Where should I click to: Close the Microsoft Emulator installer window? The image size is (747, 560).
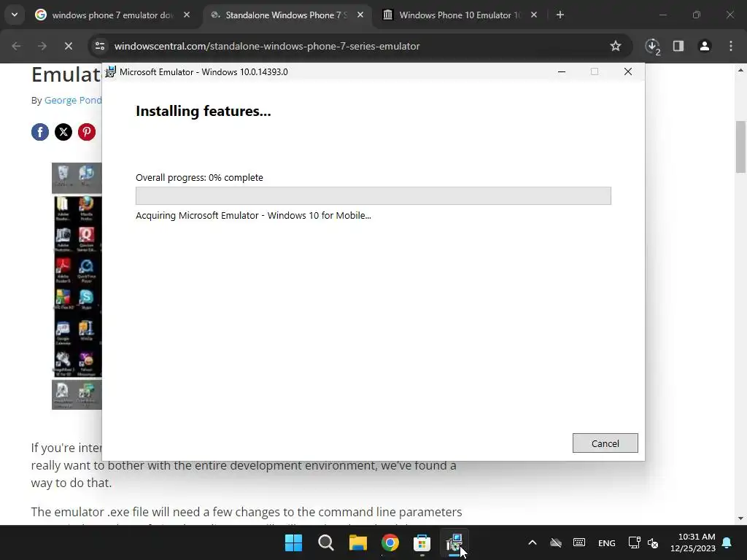(628, 72)
